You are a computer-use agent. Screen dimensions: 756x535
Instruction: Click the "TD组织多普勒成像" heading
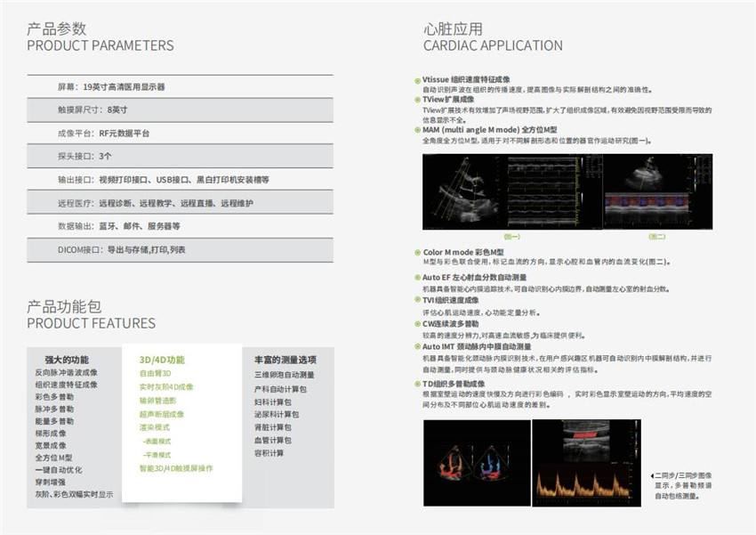[454, 384]
